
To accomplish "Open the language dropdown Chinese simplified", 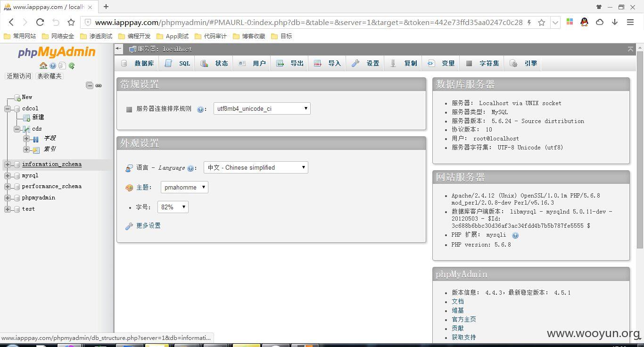I will pos(256,167).
